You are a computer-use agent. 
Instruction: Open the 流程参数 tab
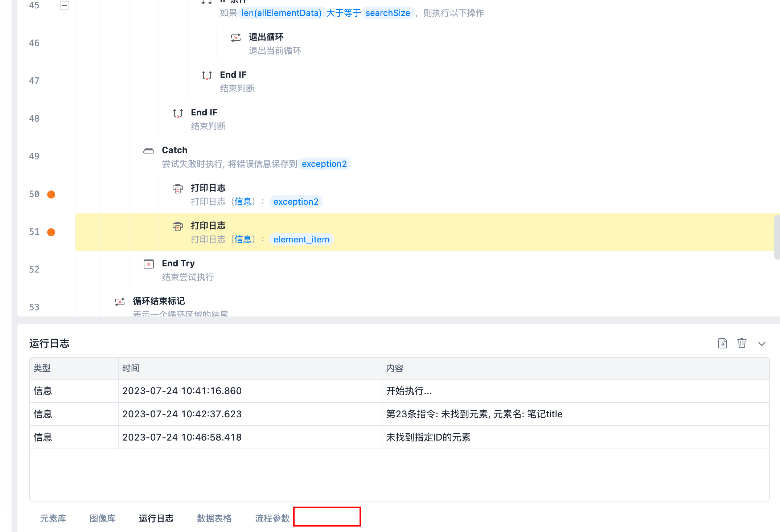pyautogui.click(x=272, y=519)
